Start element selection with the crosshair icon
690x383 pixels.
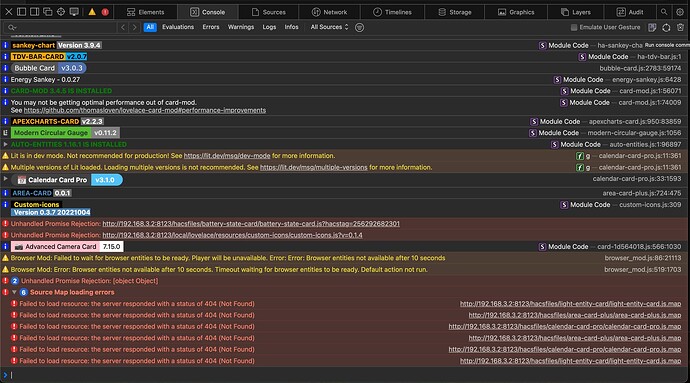click(x=61, y=12)
